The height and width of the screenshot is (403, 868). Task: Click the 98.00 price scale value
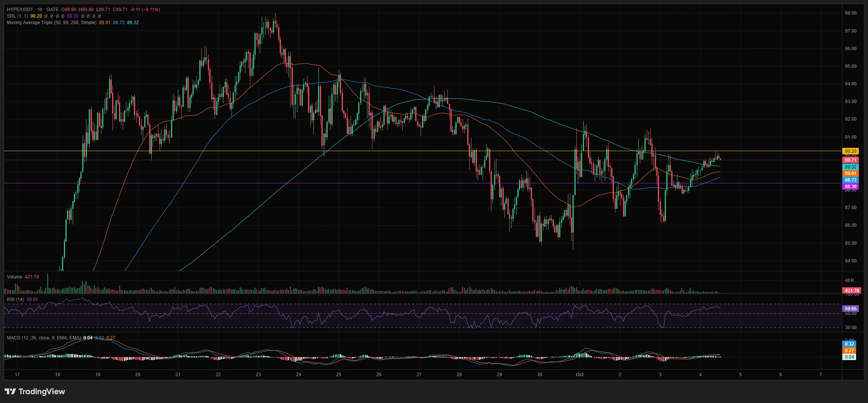[850, 13]
